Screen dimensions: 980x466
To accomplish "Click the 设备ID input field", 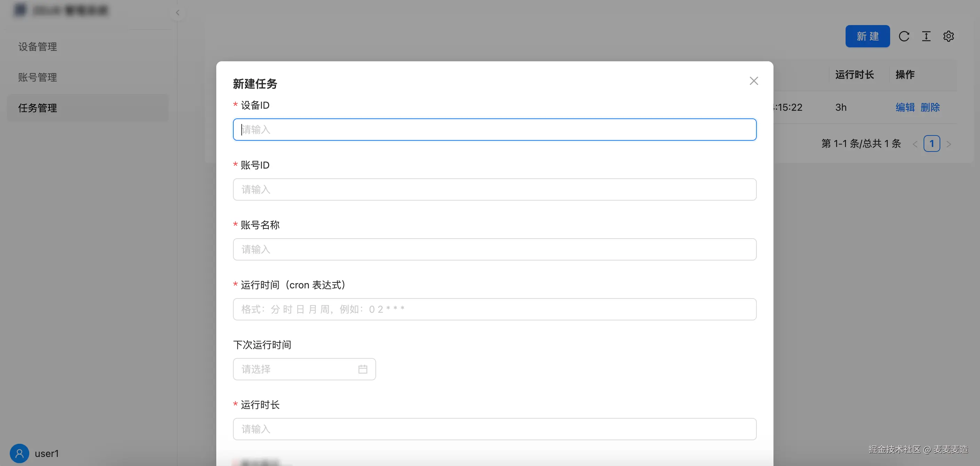I will click(494, 129).
